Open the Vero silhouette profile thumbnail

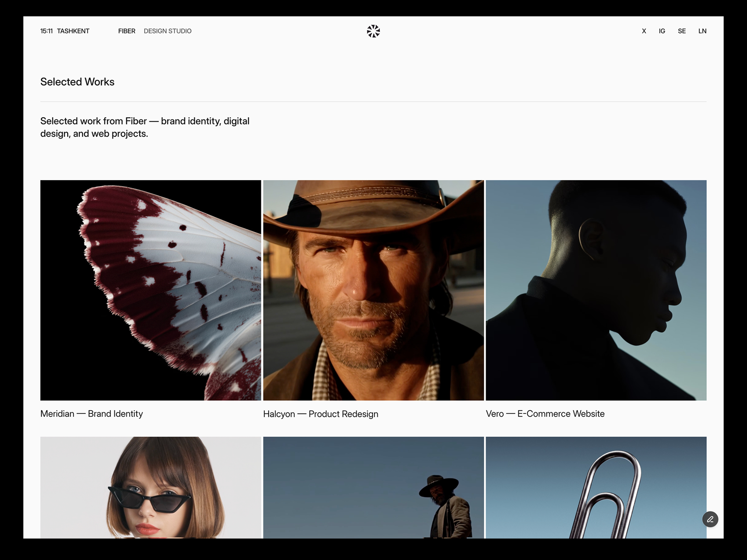pos(596,290)
